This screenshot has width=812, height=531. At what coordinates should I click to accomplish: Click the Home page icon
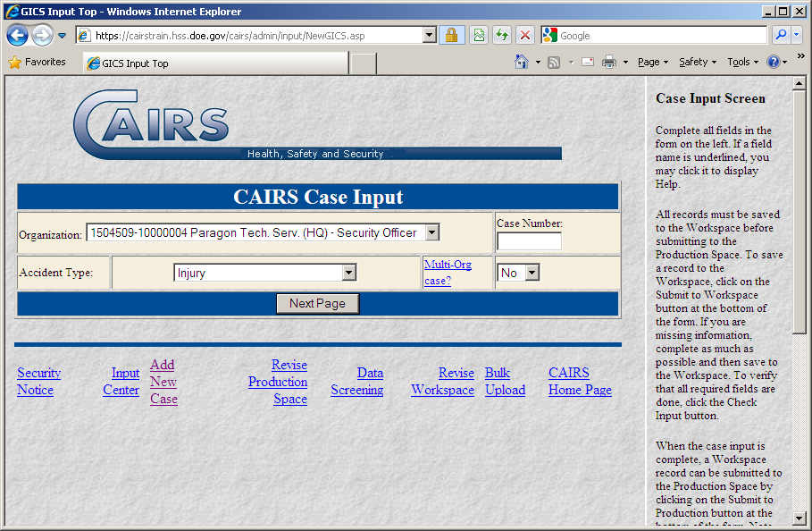[522, 63]
